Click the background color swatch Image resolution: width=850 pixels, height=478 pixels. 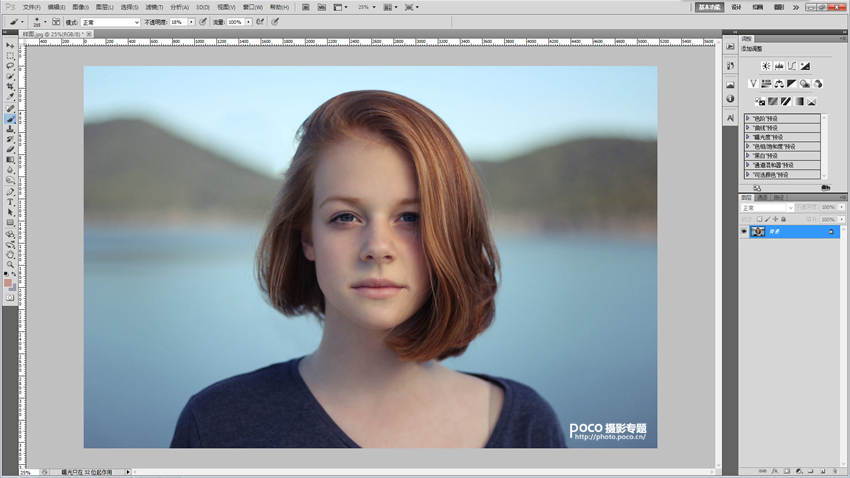click(x=12, y=288)
